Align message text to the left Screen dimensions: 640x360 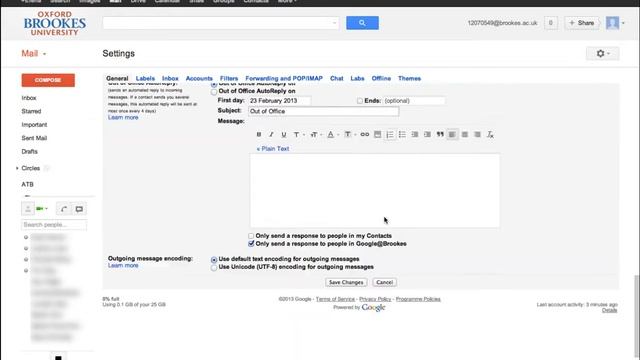(x=452, y=134)
